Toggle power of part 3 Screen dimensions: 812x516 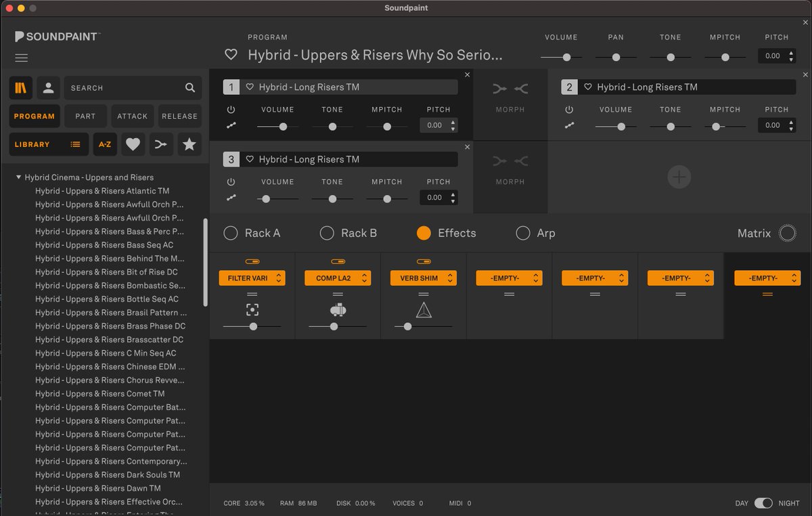231,182
